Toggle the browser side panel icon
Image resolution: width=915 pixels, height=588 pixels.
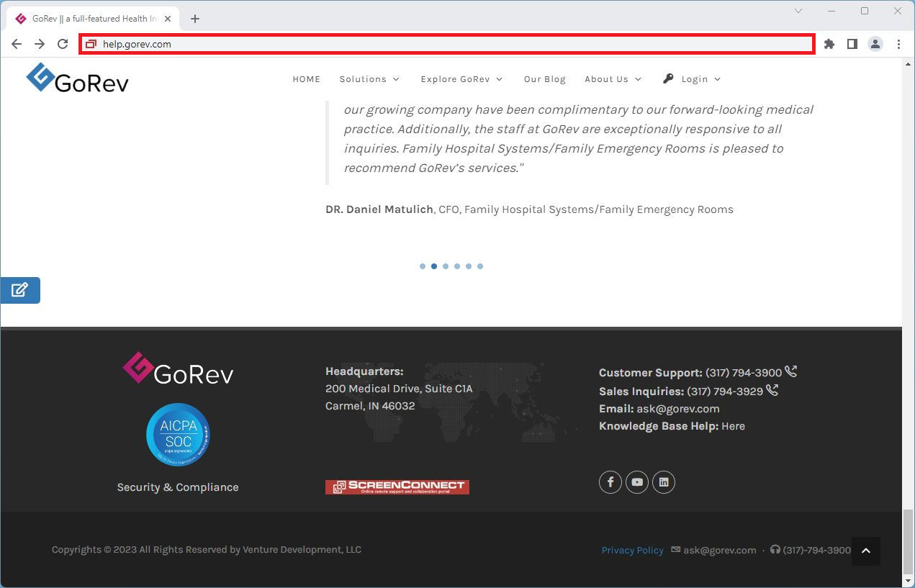point(852,44)
